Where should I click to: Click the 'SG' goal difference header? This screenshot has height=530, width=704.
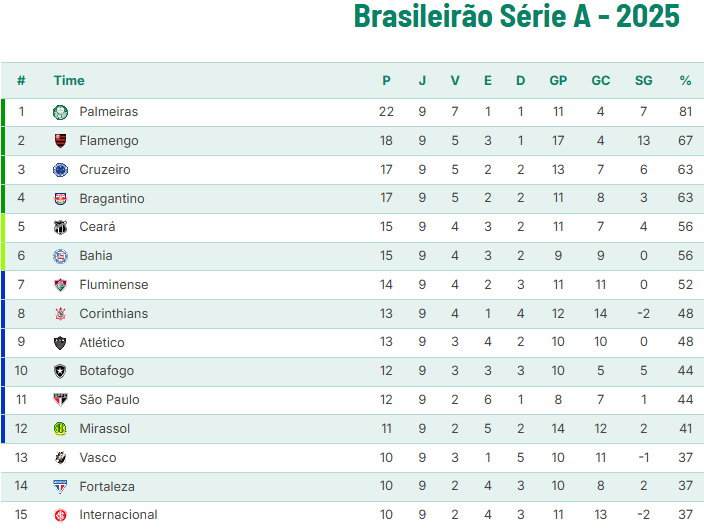[643, 81]
